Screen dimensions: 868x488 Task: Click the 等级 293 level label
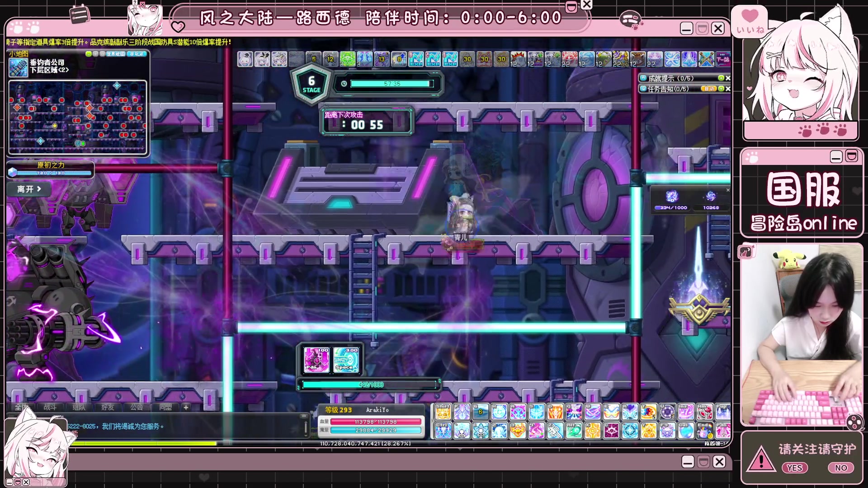pyautogui.click(x=338, y=410)
